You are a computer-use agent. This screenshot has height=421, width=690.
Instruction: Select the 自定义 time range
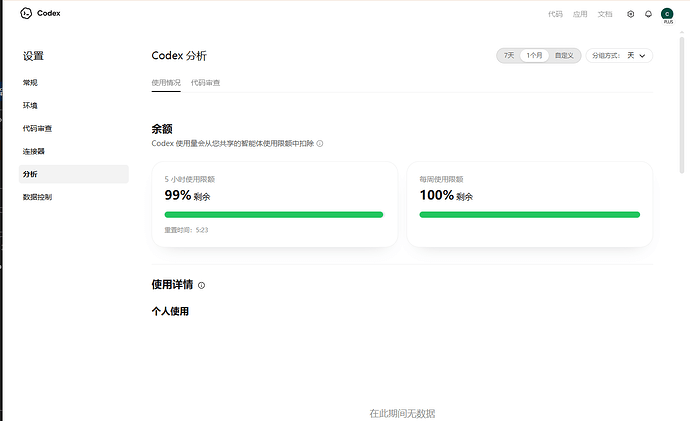(x=564, y=55)
